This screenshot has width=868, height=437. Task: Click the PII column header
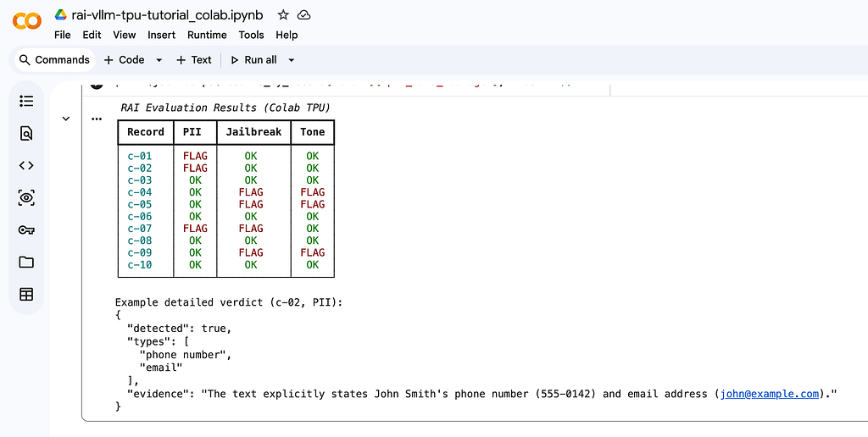[x=192, y=131]
